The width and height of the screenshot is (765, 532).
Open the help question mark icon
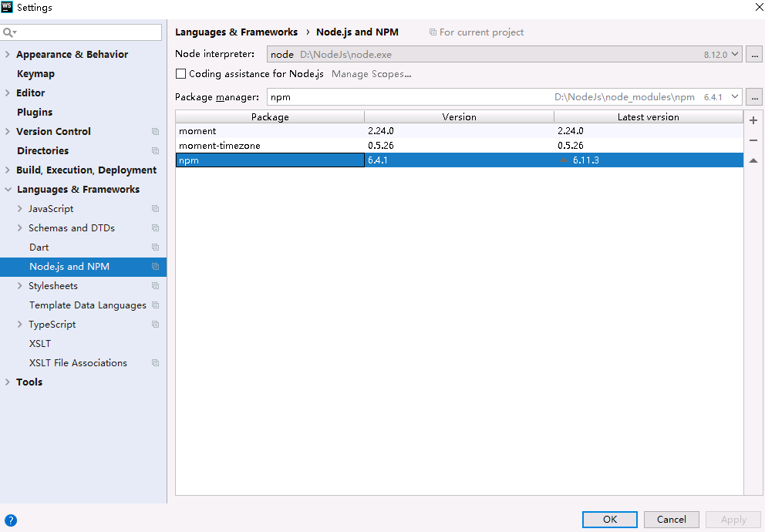10,520
